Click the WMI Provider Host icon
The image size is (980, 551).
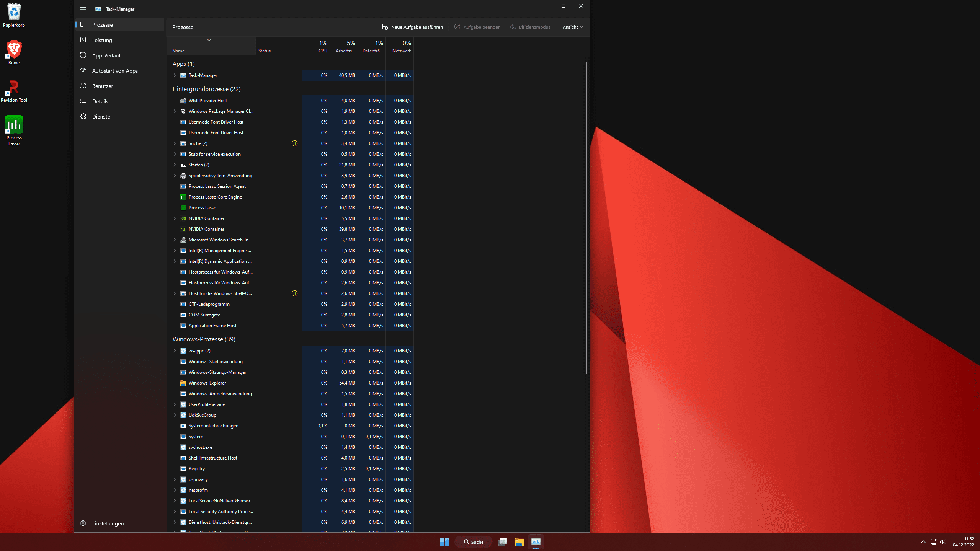pos(183,101)
